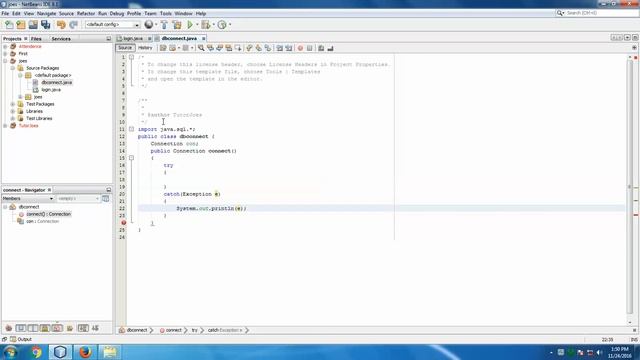Screen dimensions: 640x360
Task: Click the Next Bookmark icon
Action: (x=258, y=48)
